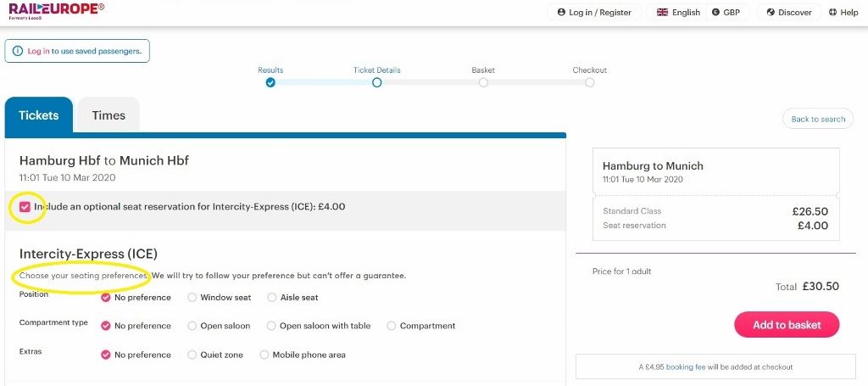Click the UK flag language icon
868x386 pixels.
[x=662, y=12]
